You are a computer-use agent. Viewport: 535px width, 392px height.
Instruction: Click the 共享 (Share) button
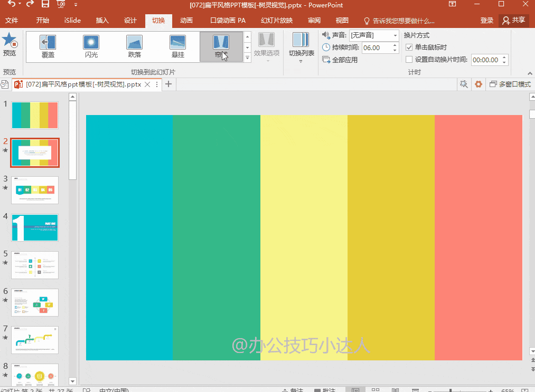(x=514, y=20)
